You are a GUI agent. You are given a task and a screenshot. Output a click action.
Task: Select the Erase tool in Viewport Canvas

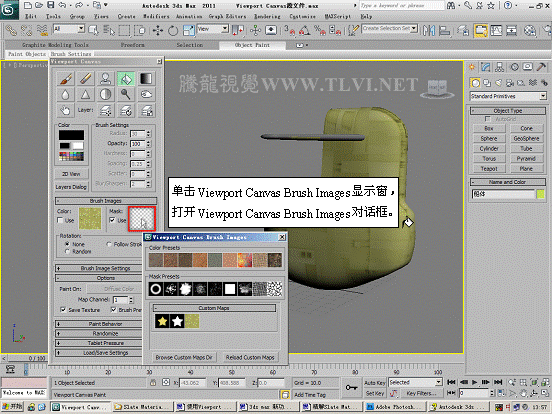coord(86,79)
